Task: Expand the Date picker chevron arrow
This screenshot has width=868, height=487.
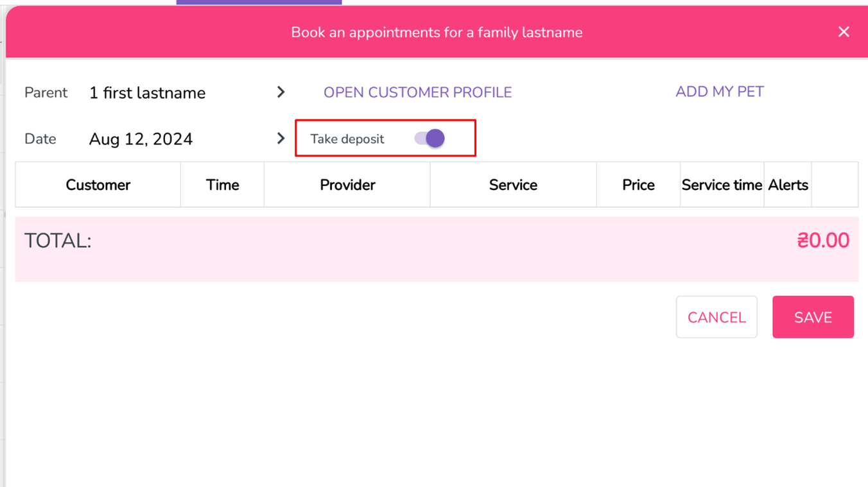Action: 281,139
